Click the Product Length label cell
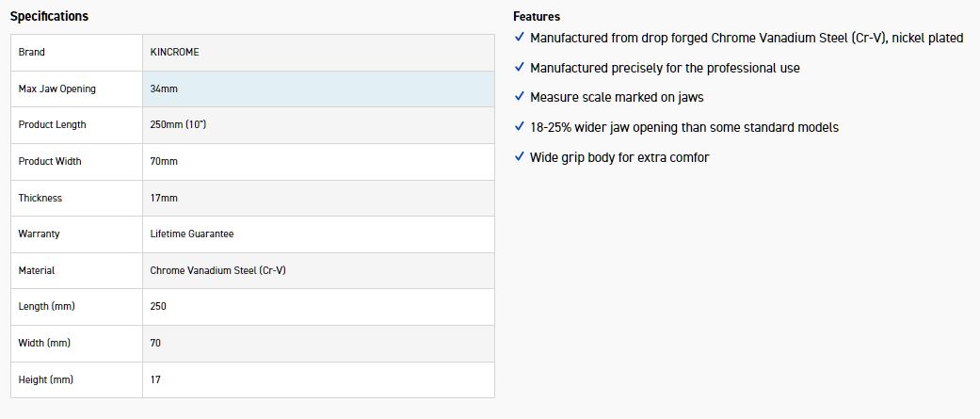 coord(52,125)
